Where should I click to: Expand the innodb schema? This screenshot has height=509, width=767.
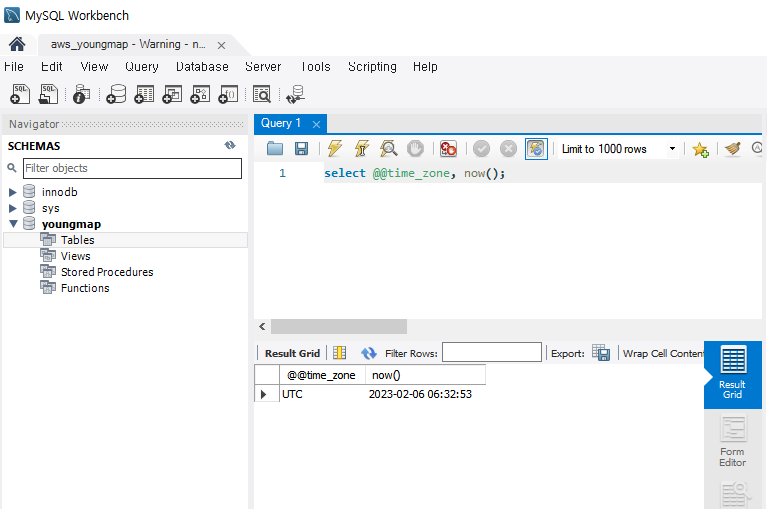pos(13,192)
